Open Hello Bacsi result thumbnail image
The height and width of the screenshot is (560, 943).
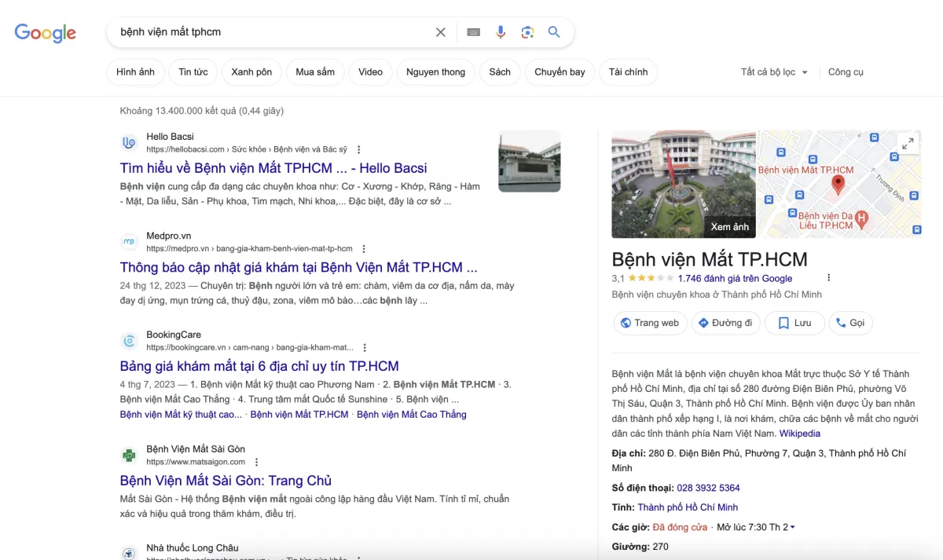point(530,161)
